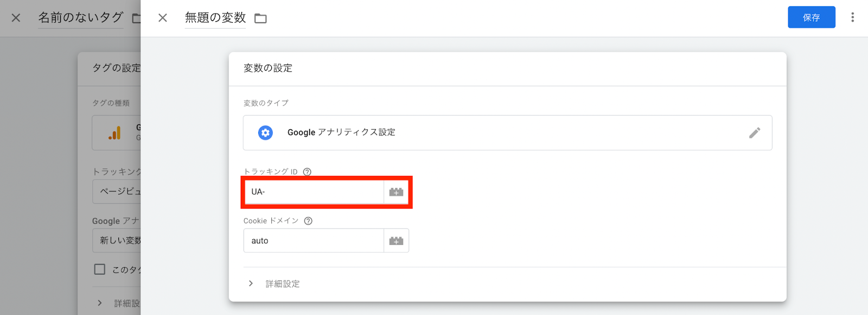Click the Google アナリティクス設定 gear icon

point(265,133)
